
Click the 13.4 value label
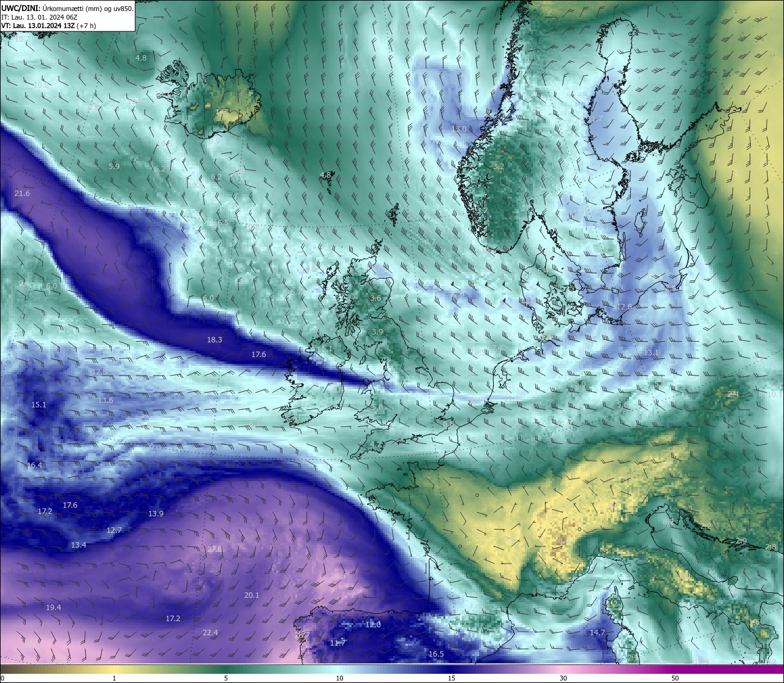point(78,545)
